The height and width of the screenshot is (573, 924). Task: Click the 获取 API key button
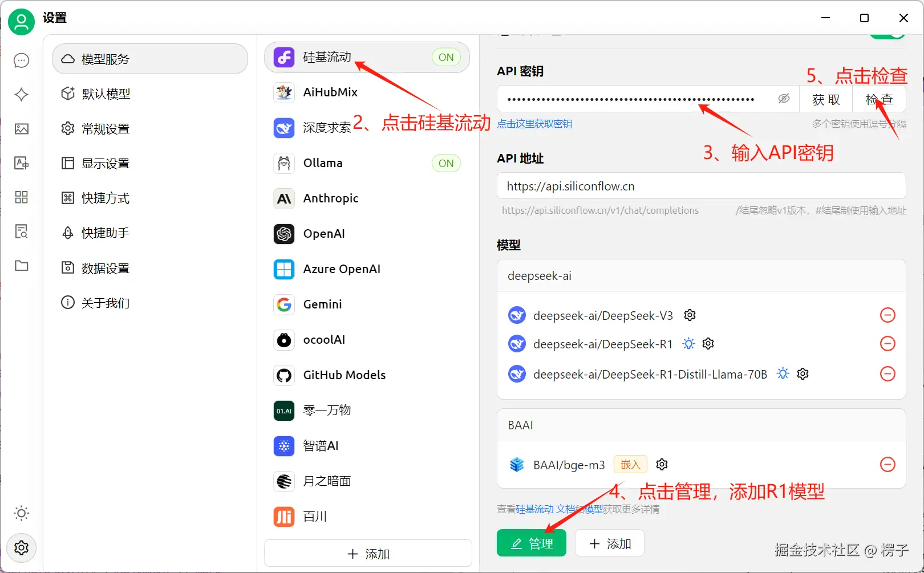click(826, 99)
